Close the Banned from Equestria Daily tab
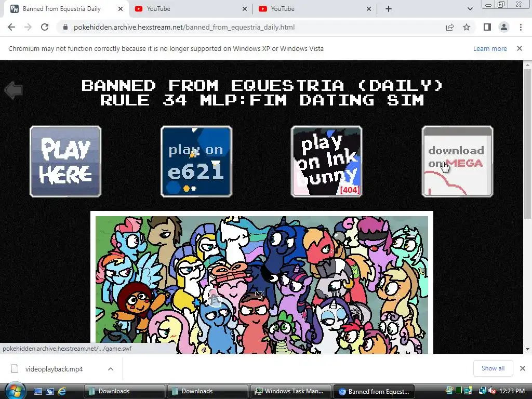 click(121, 9)
